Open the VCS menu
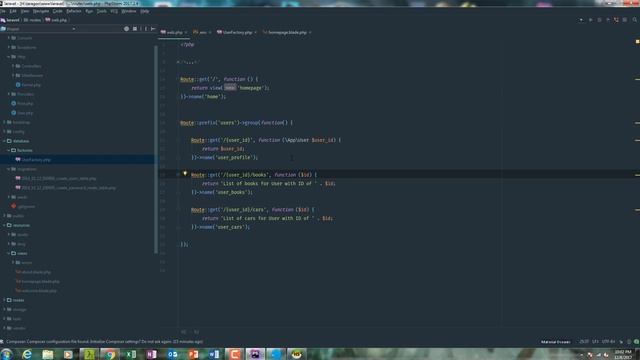This screenshot has height=360, width=640. (x=114, y=11)
